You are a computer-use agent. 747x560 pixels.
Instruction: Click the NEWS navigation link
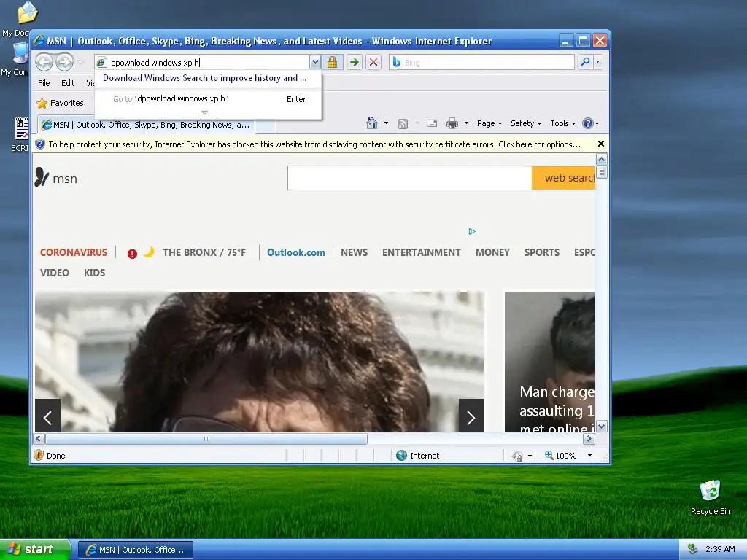354,252
